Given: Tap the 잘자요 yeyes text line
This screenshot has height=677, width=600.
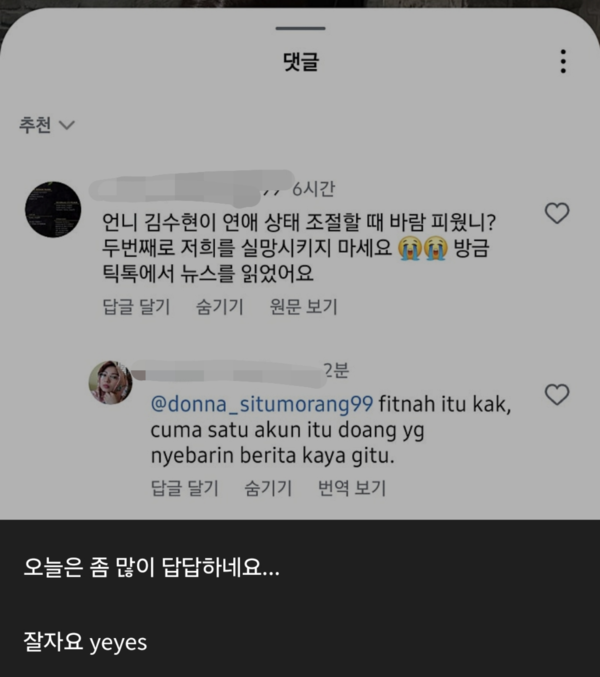Looking at the screenshot, I should (x=85, y=641).
